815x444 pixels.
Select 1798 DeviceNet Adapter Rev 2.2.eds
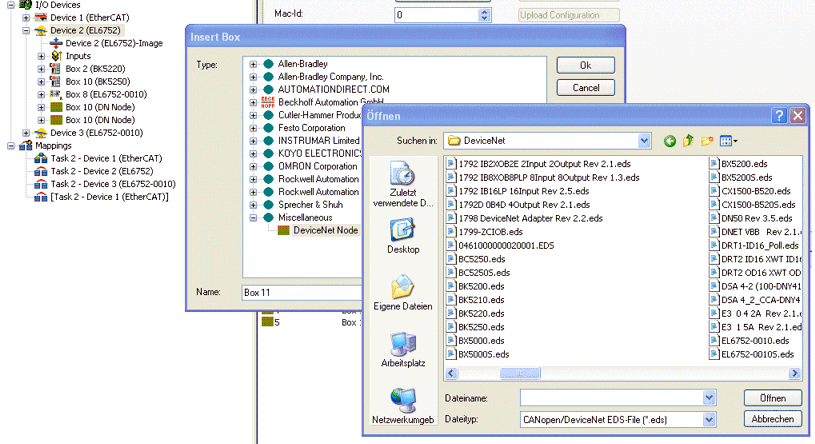pos(530,218)
